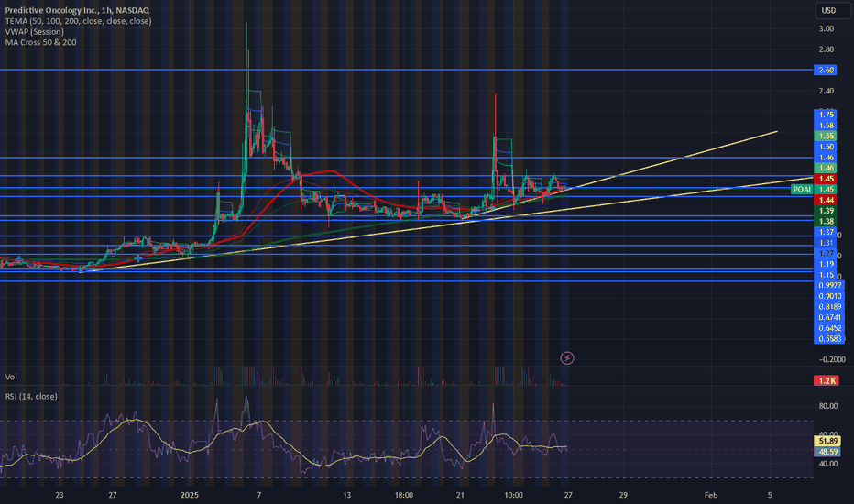Click the 2025 label on the time axis
This screenshot has height=504, width=854.
190,495
